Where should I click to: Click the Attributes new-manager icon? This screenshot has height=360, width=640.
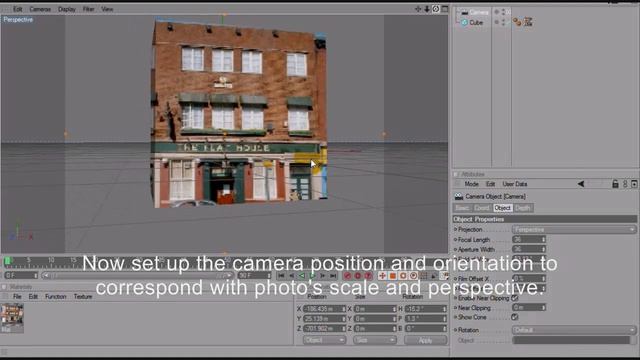(634, 184)
